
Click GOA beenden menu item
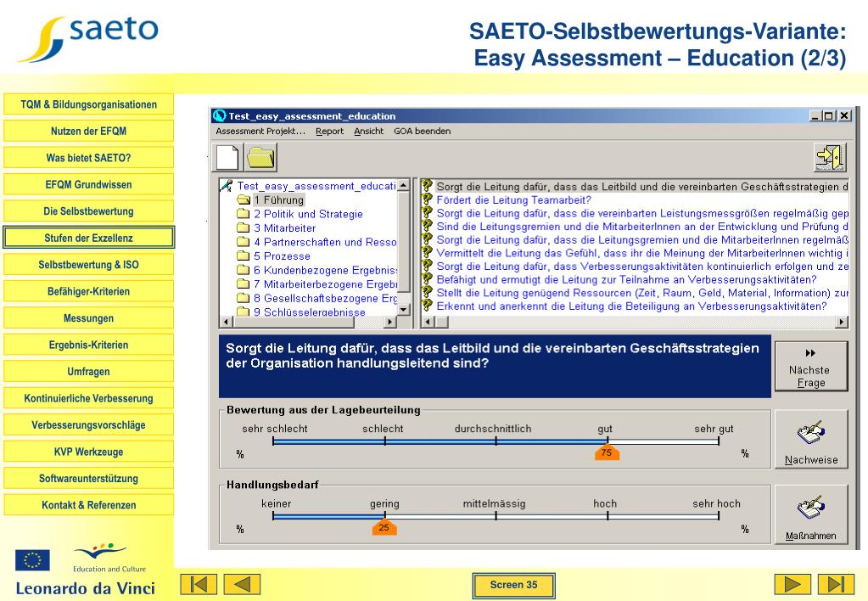click(422, 132)
